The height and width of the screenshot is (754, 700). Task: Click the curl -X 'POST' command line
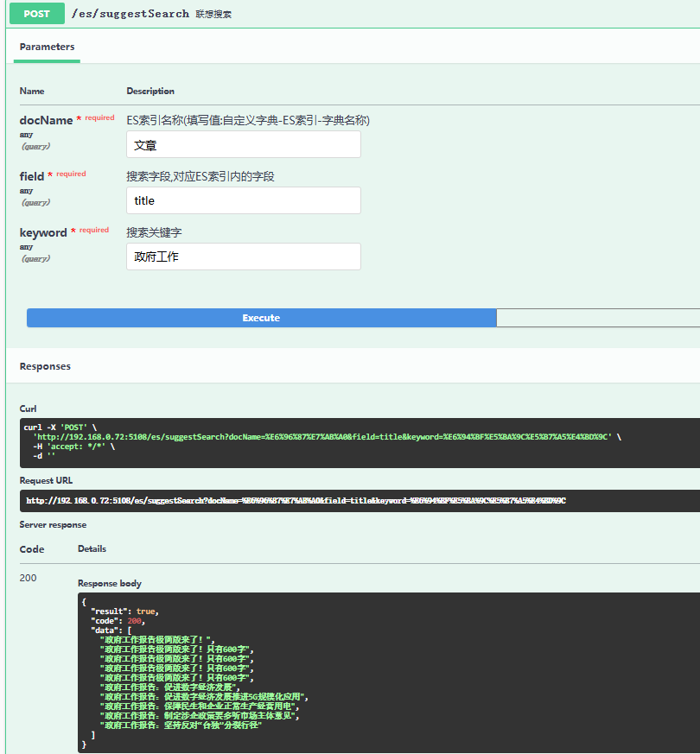click(x=60, y=428)
